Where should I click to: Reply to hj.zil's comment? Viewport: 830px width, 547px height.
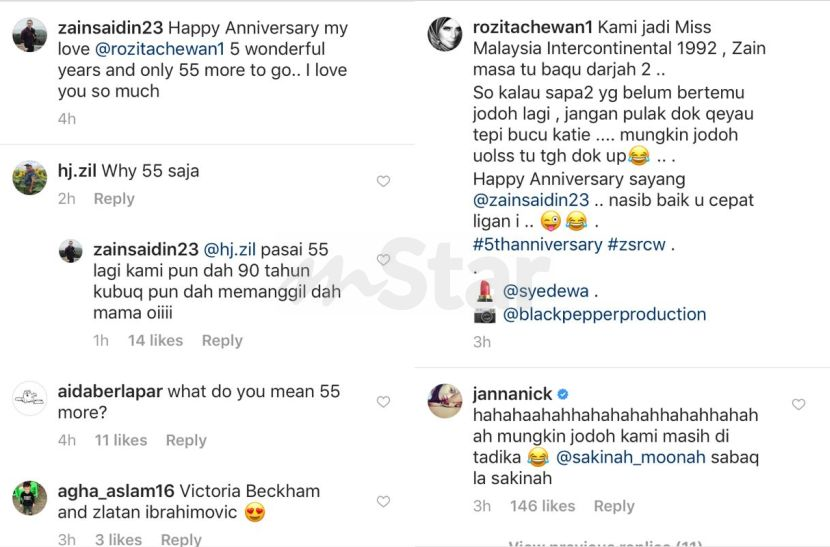pos(114,199)
